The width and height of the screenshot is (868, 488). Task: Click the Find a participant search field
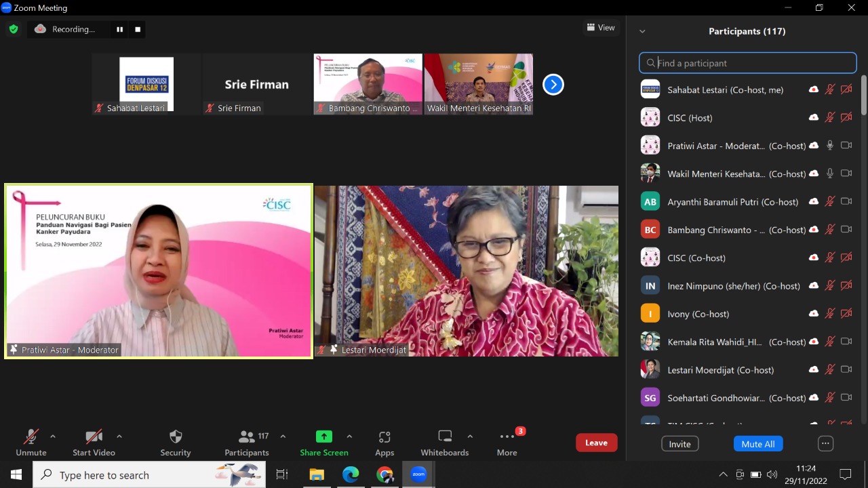[x=748, y=63]
